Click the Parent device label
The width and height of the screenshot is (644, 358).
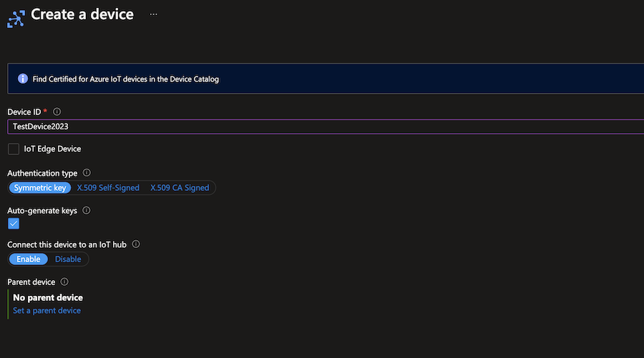tap(31, 282)
